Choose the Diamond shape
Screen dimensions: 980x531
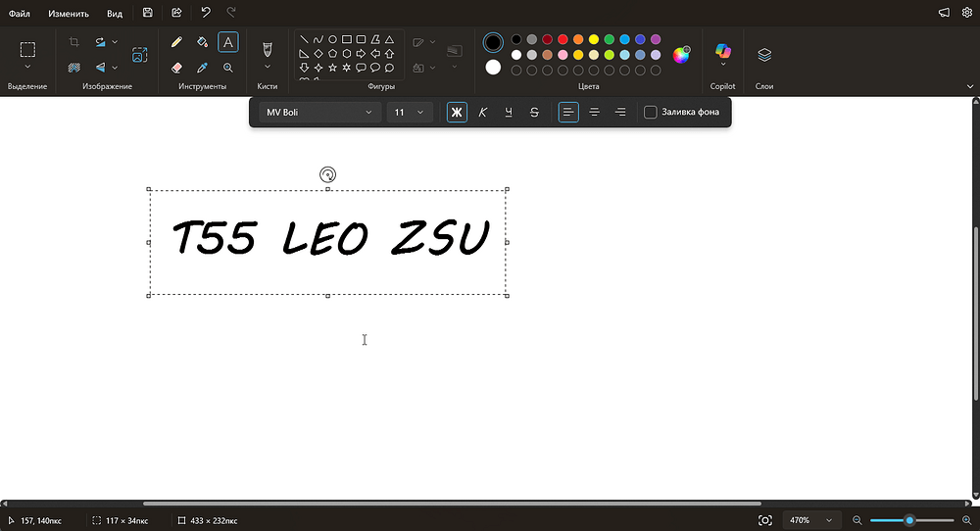[x=318, y=54]
